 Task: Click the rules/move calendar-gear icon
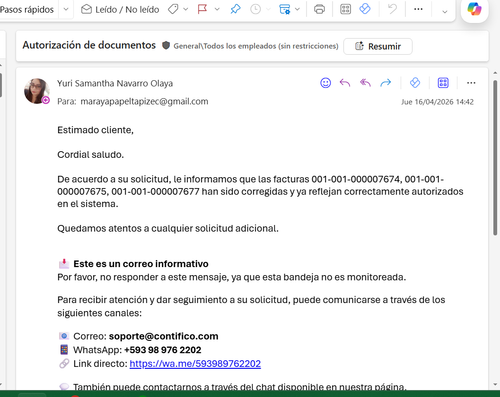click(x=284, y=9)
